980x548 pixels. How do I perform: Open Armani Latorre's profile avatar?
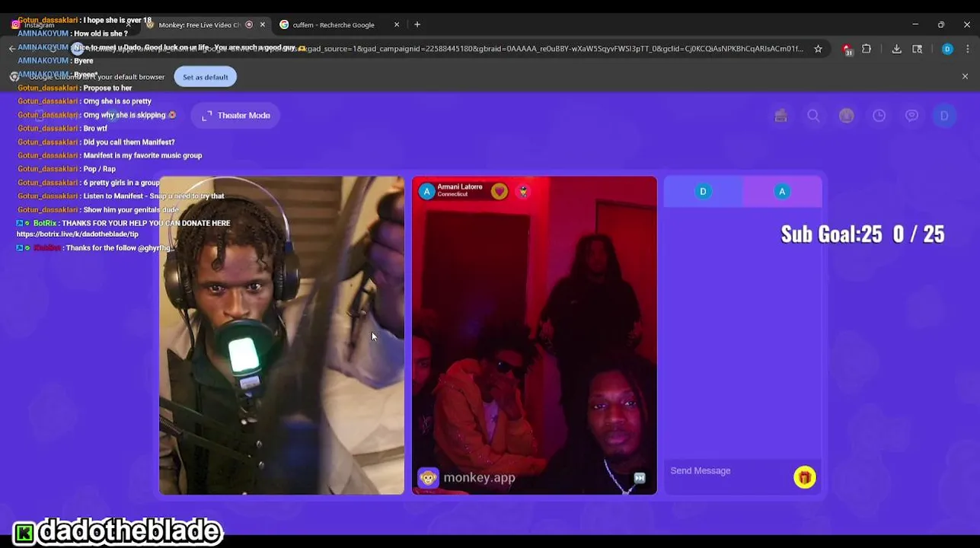click(x=426, y=192)
